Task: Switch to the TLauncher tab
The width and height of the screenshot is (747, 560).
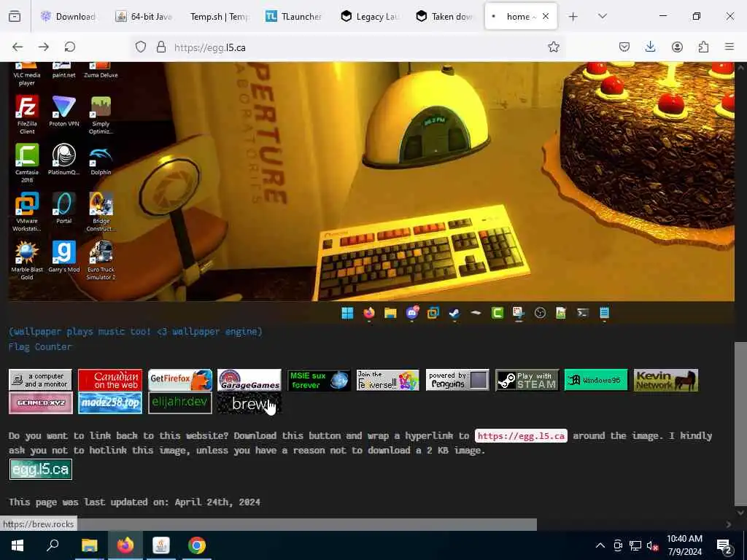Action: [x=294, y=17]
